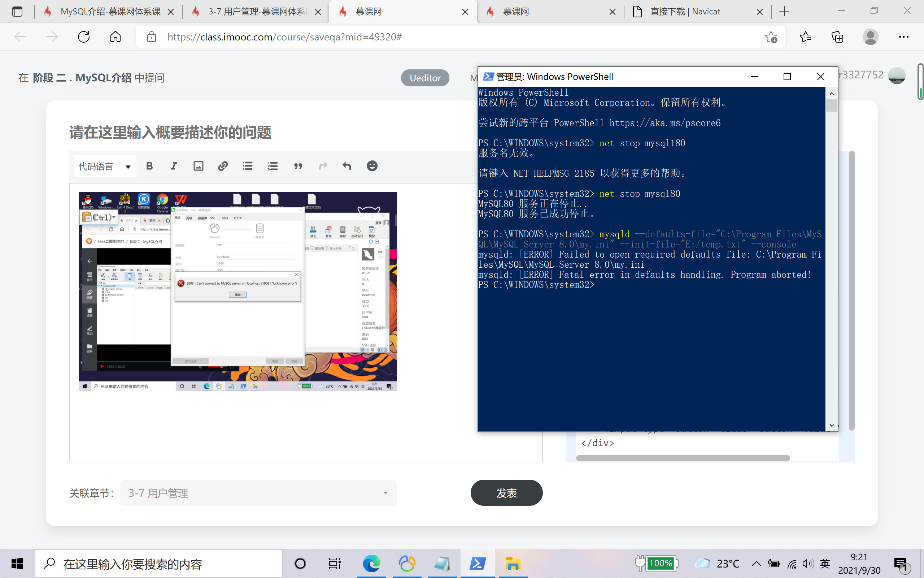924x578 pixels.
Task: Open Edge Settings and more menu
Action: [903, 37]
